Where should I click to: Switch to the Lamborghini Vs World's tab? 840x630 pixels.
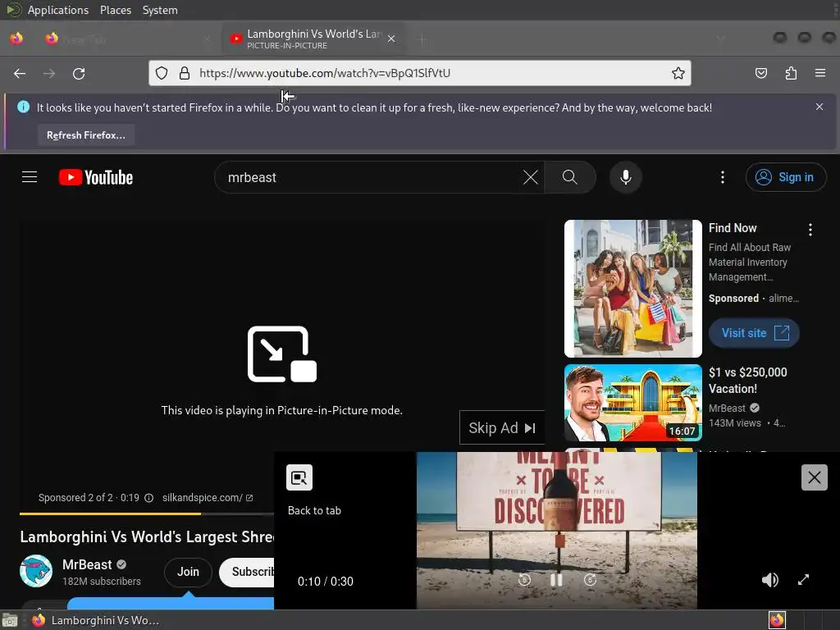pos(313,39)
